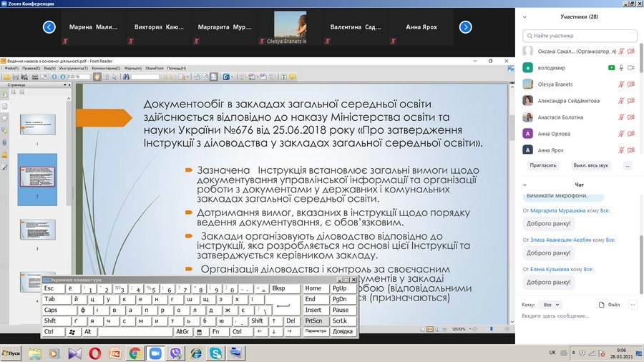Image resolution: width=644 pixels, height=362 pixels.
Task: Toggle ScrLk key on the on-screen keyboard
Action: tap(340, 321)
